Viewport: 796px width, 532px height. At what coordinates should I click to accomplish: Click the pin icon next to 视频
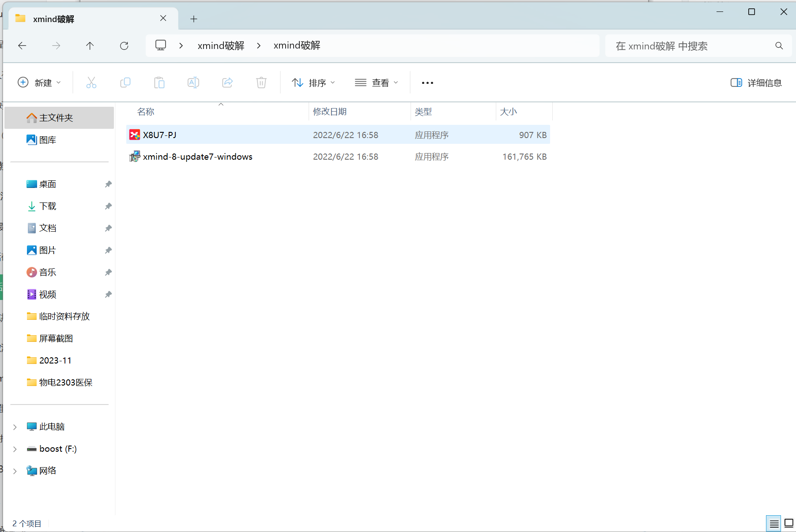pos(108,294)
